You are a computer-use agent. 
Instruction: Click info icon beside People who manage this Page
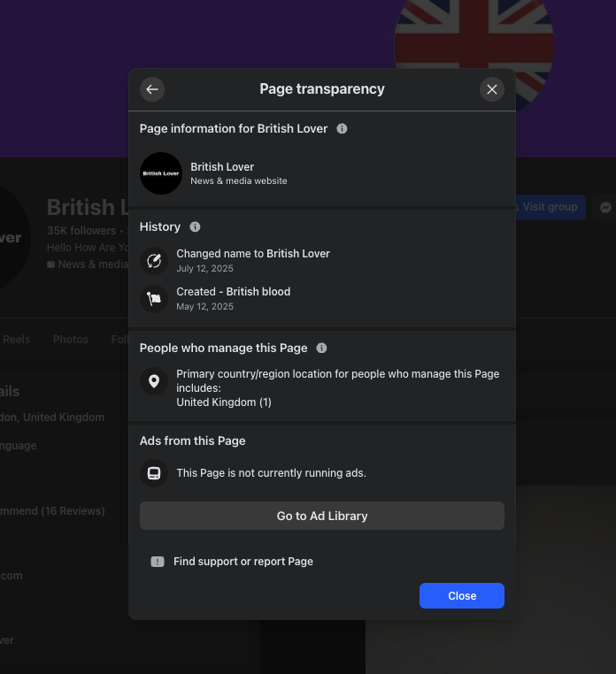[321, 348]
